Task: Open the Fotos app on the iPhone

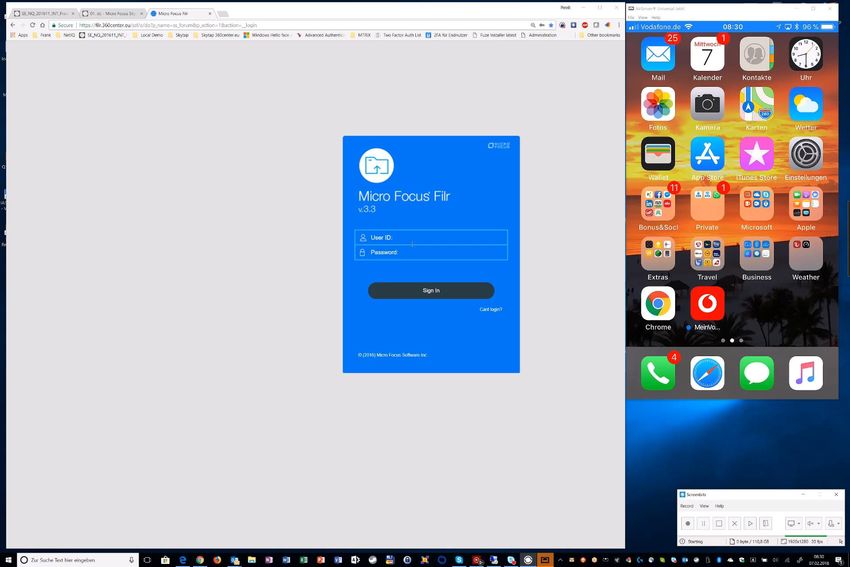Action: click(658, 104)
